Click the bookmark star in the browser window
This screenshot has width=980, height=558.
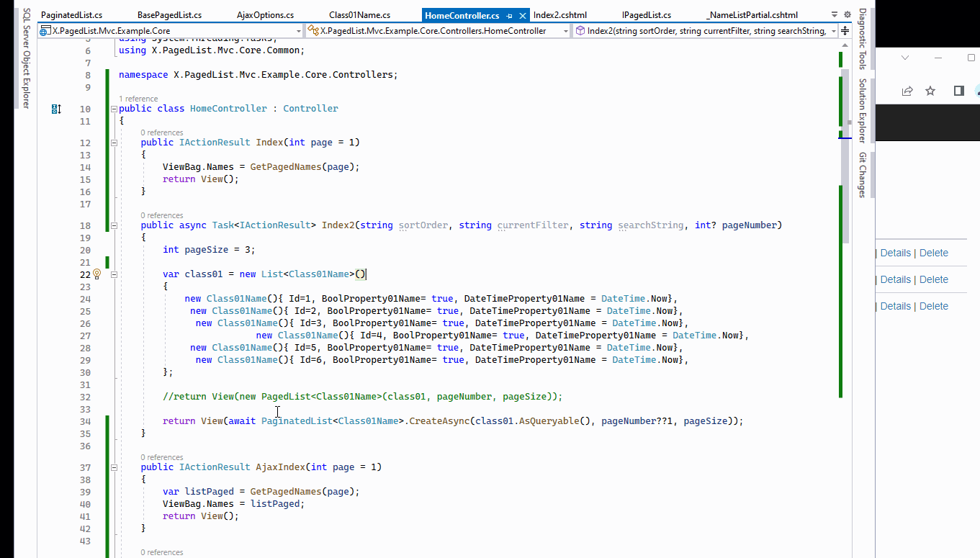coord(930,91)
